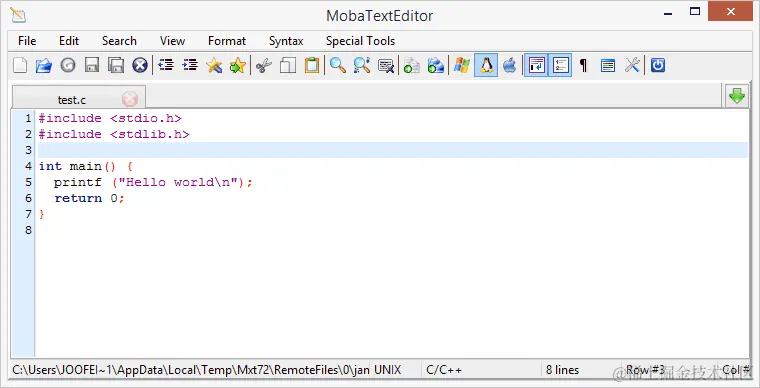Open Find and Replace icon
The width and height of the screenshot is (760, 388).
362,65
